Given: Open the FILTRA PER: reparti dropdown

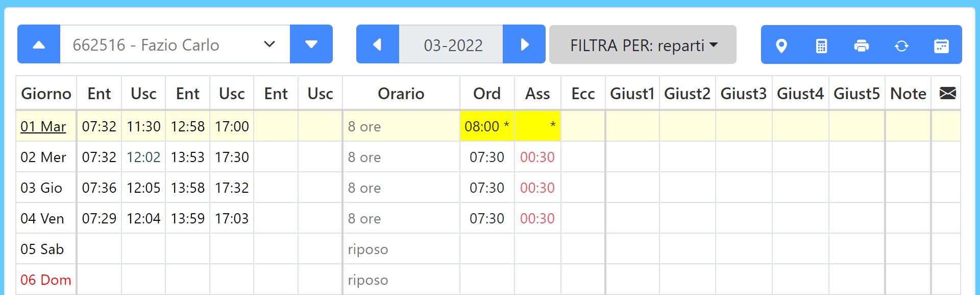Looking at the screenshot, I should (x=643, y=45).
